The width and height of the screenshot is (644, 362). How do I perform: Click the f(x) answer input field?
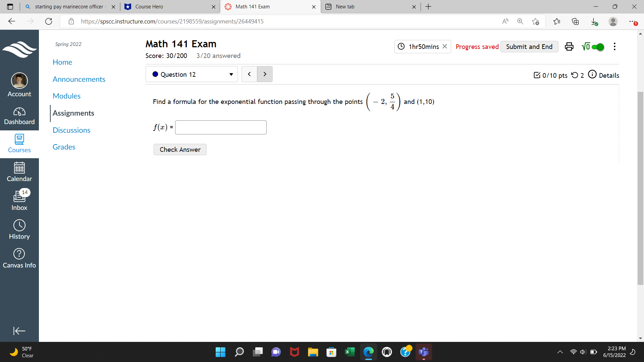(221, 127)
